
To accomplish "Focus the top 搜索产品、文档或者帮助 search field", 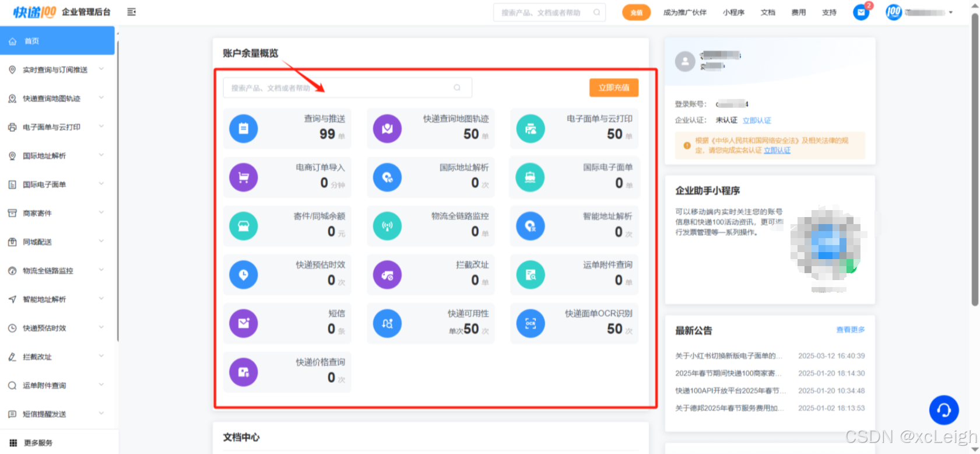I will (x=549, y=12).
